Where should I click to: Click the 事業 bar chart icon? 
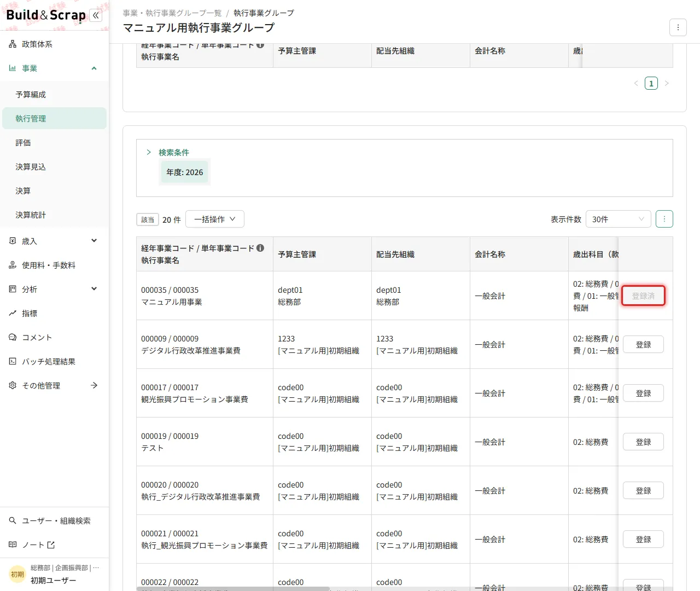(13, 68)
